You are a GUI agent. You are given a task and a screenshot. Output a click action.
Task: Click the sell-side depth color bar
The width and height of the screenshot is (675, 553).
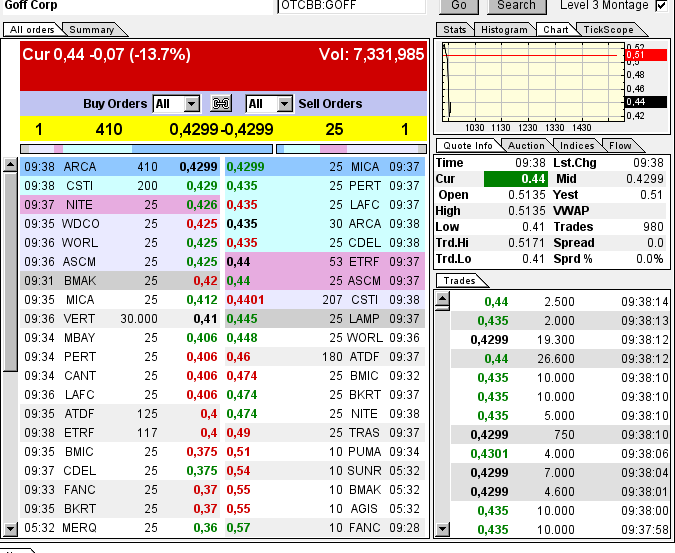351,149
